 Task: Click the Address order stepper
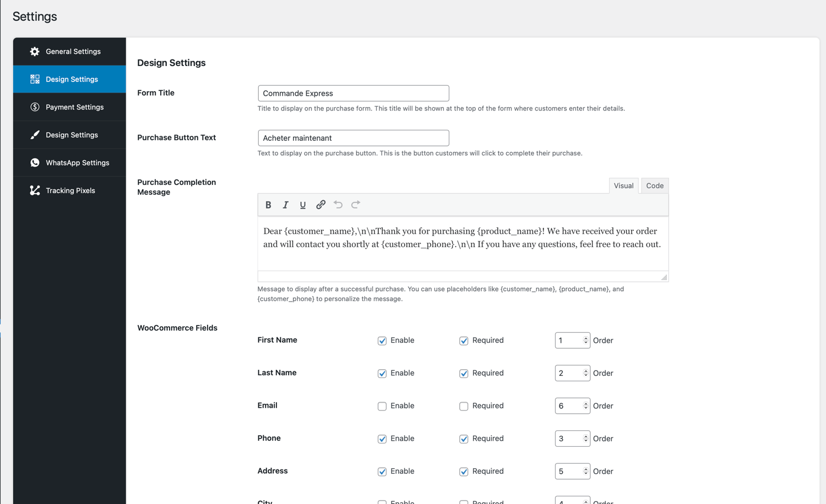(585, 472)
